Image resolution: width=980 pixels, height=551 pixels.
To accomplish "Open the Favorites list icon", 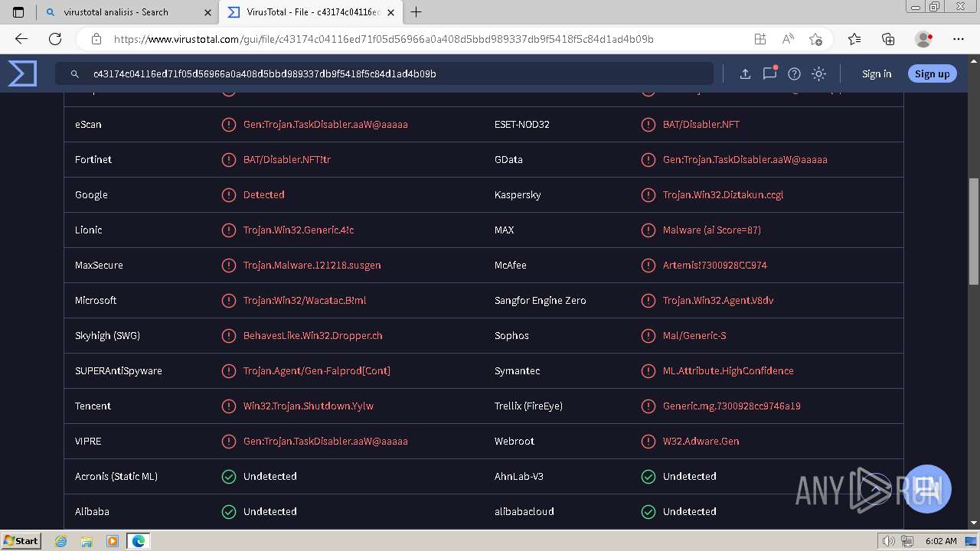I will coord(854,39).
